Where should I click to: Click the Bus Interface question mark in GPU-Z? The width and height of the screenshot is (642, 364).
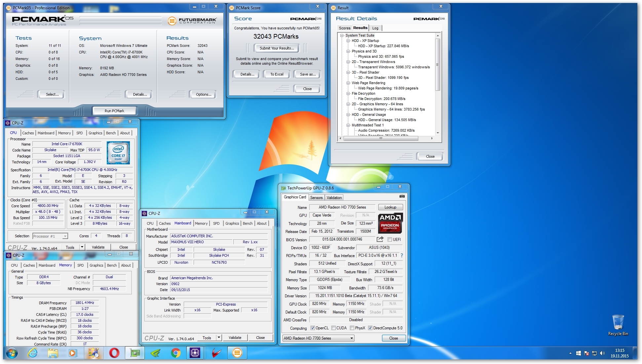pos(402,255)
